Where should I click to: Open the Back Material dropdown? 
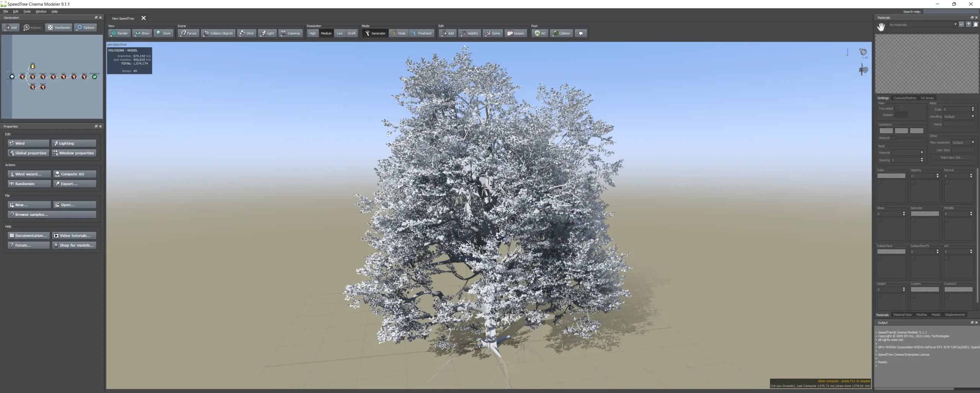(907, 152)
